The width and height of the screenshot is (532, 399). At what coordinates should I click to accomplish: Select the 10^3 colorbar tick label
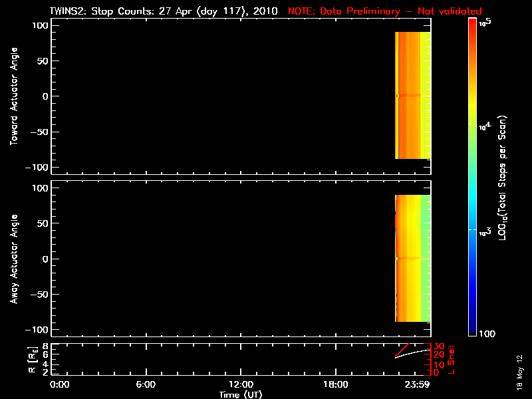pos(485,232)
